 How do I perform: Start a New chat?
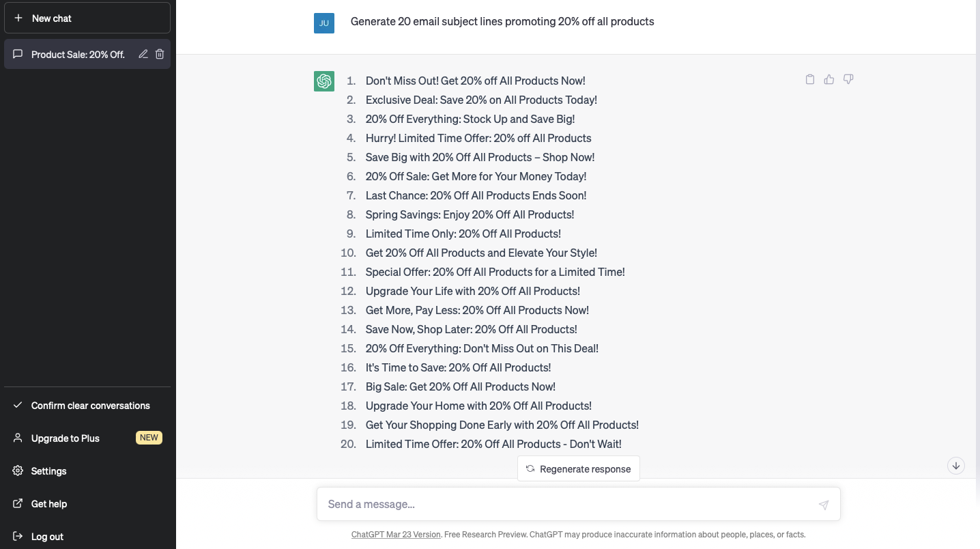tap(87, 18)
